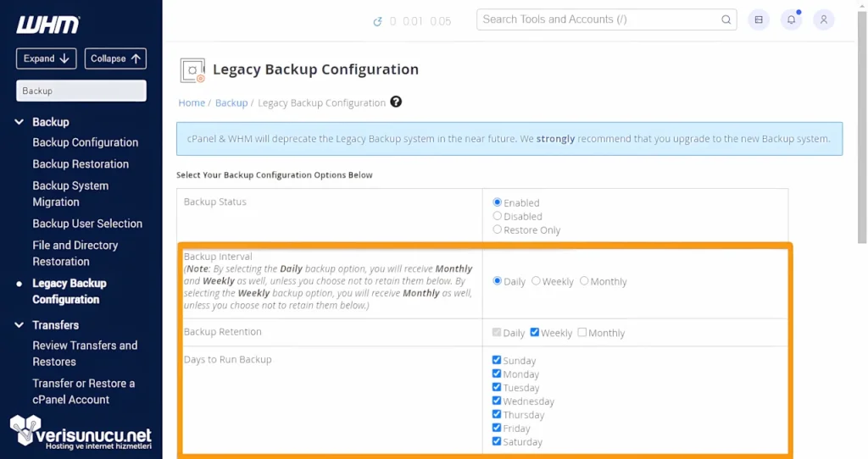Image resolution: width=868 pixels, height=459 pixels.
Task: Enable Monthly backup retention checkbox
Action: coord(582,333)
